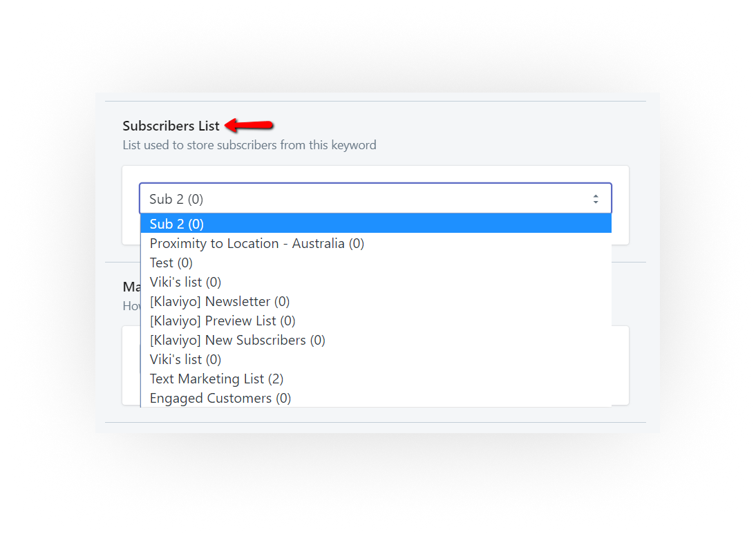This screenshot has height=534, width=756.
Task: Click the red arrow pointing at Subscribers List
Action: [249, 125]
